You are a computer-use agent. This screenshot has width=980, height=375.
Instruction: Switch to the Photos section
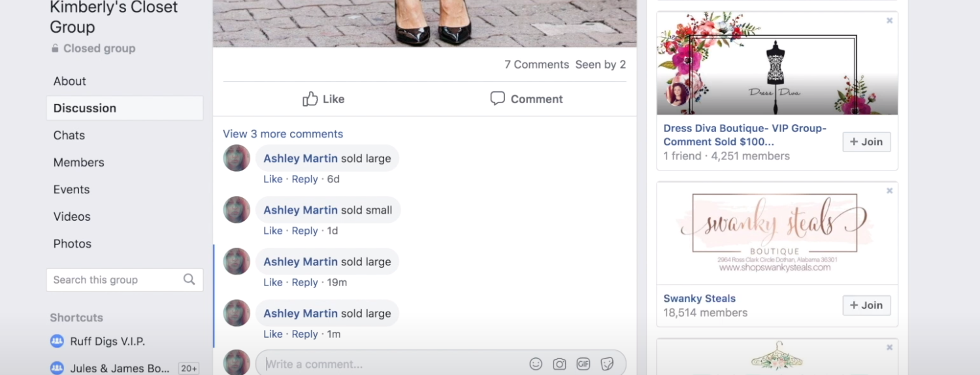click(x=72, y=244)
